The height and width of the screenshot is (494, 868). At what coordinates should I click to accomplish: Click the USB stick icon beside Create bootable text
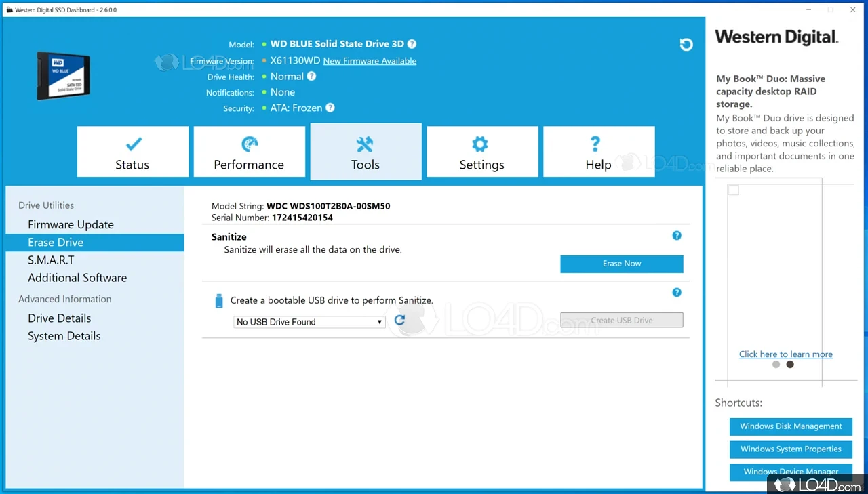tap(218, 300)
